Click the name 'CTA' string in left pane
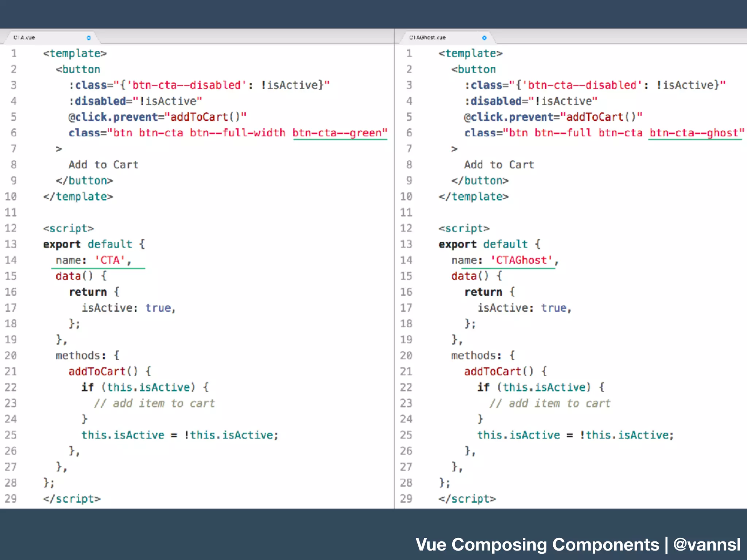This screenshot has height=560, width=747. click(110, 260)
